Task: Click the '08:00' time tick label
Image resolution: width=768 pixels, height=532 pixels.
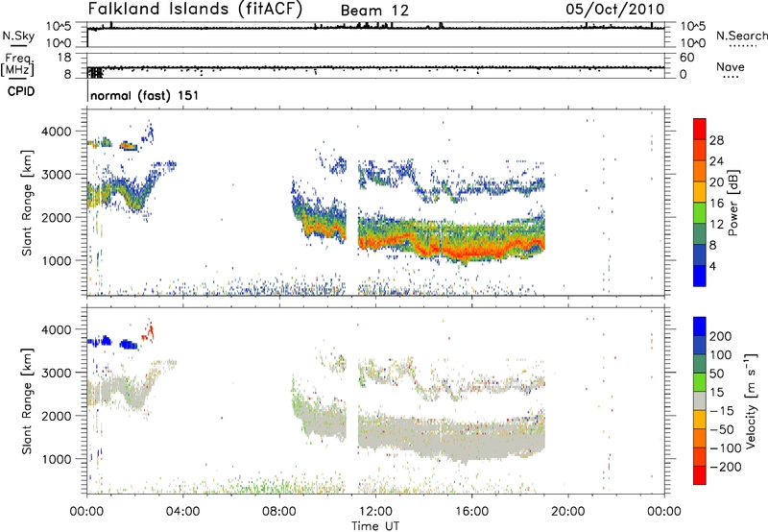Action: pyautogui.click(x=278, y=512)
